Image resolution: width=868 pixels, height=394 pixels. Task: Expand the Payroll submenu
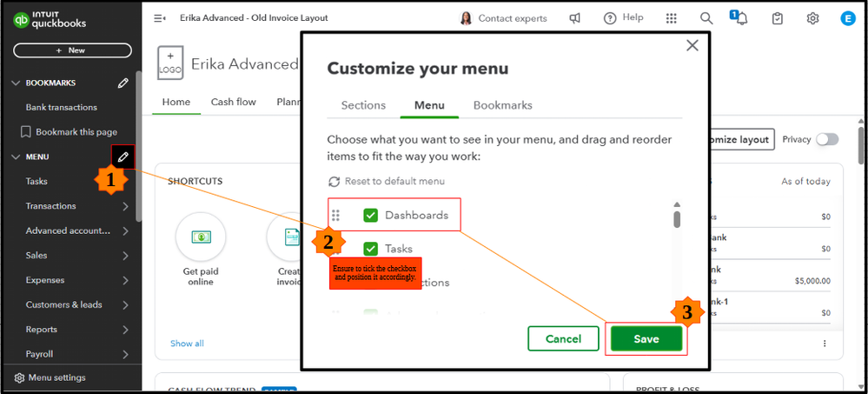click(x=126, y=354)
